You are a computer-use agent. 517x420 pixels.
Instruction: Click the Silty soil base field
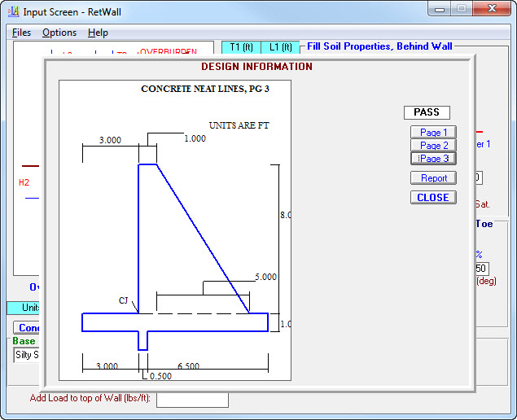pyautogui.click(x=27, y=356)
